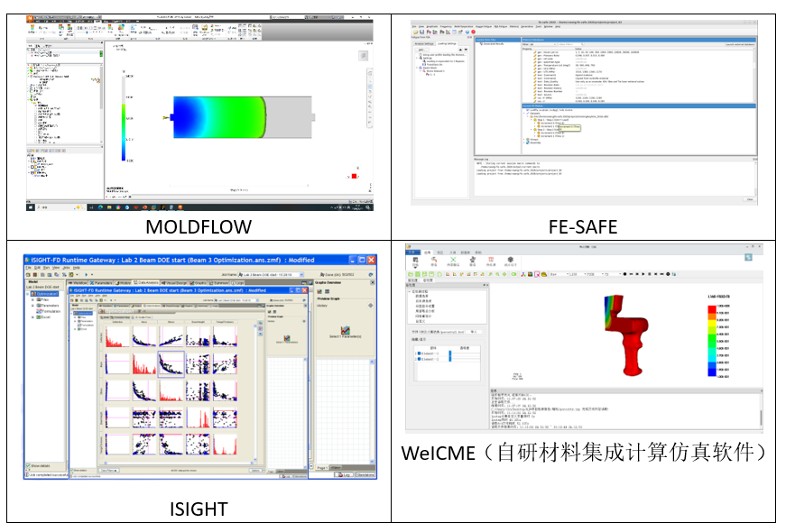The image size is (795, 532).
Task: Select highlighted scatter plot thumbnail in inner ISIGHT
Action: (x=171, y=363)
